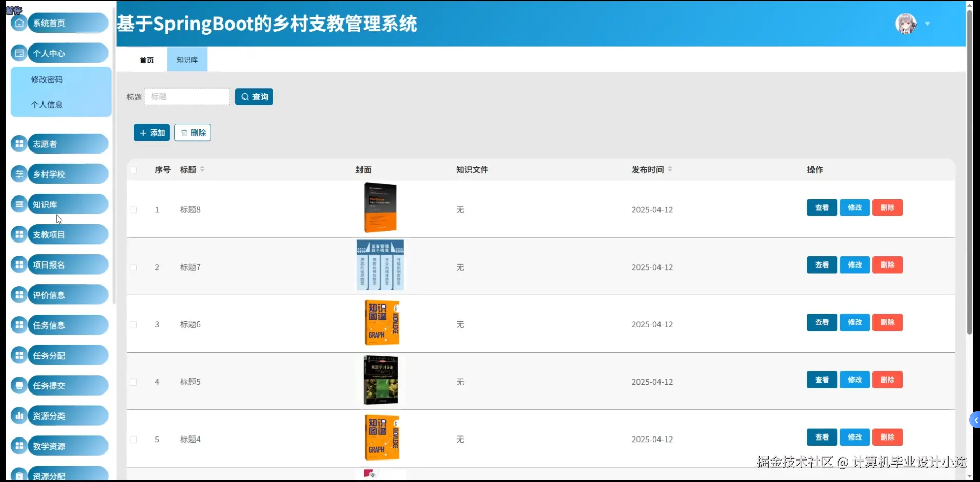
Task: Delete row 标题6
Action: click(887, 322)
